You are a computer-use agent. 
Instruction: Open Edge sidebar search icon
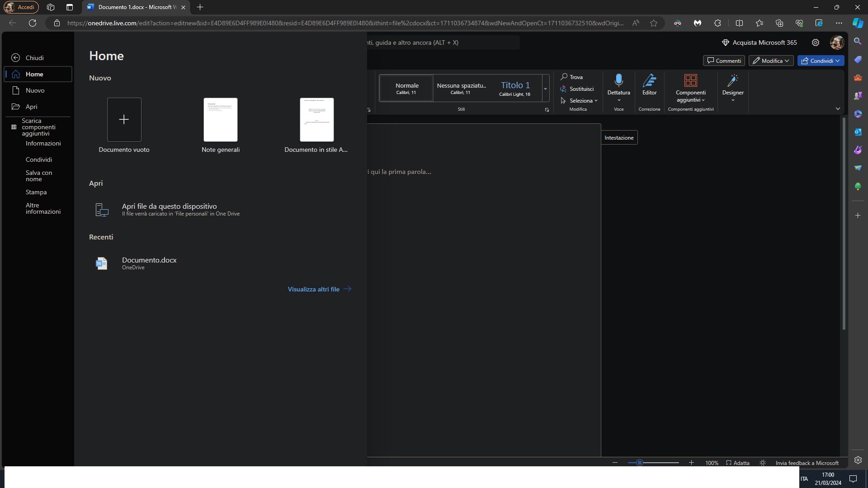[858, 42]
